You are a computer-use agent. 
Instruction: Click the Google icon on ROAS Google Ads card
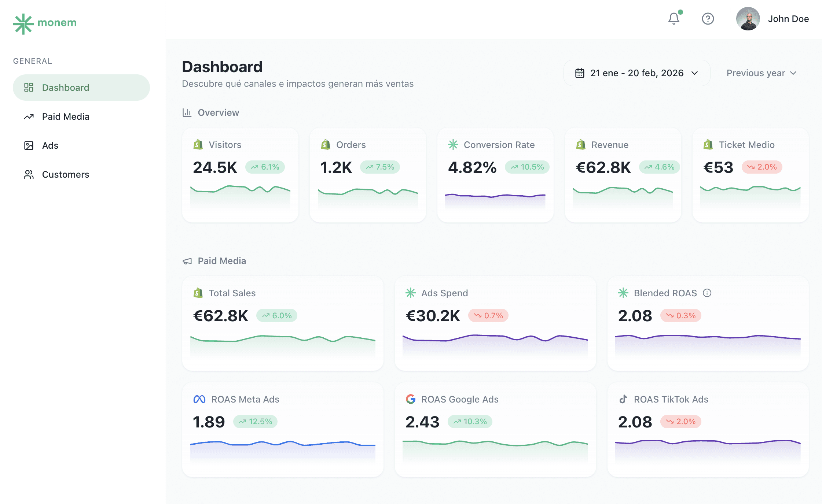pos(411,399)
